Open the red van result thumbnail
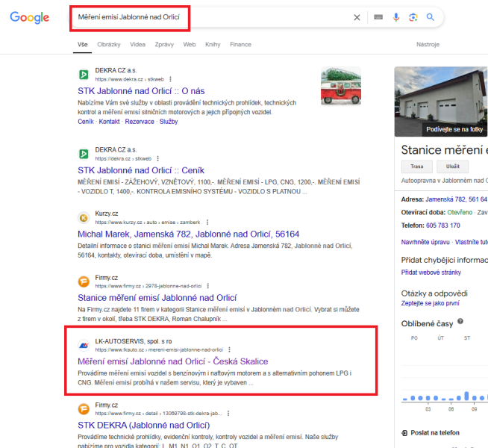 pos(341,86)
